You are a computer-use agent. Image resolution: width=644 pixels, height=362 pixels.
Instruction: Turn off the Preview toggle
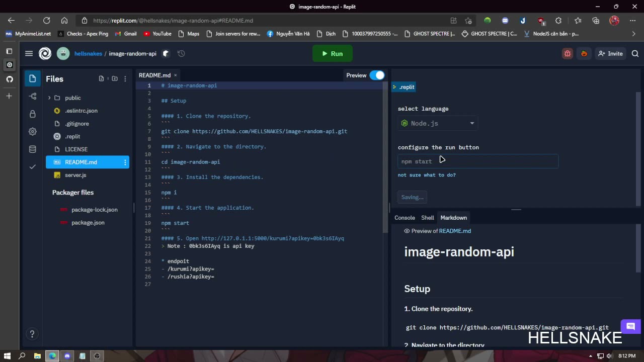[x=378, y=75]
